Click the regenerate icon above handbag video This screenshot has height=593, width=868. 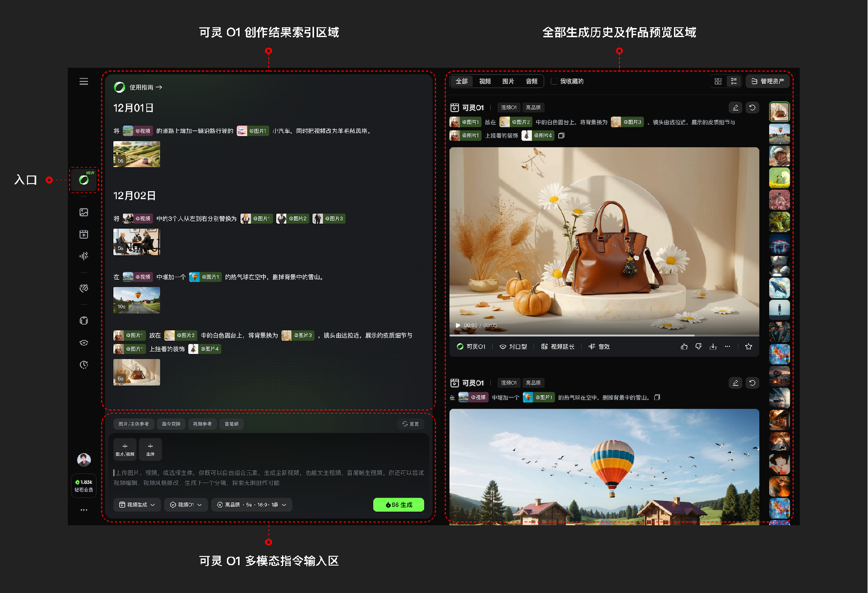(x=752, y=107)
